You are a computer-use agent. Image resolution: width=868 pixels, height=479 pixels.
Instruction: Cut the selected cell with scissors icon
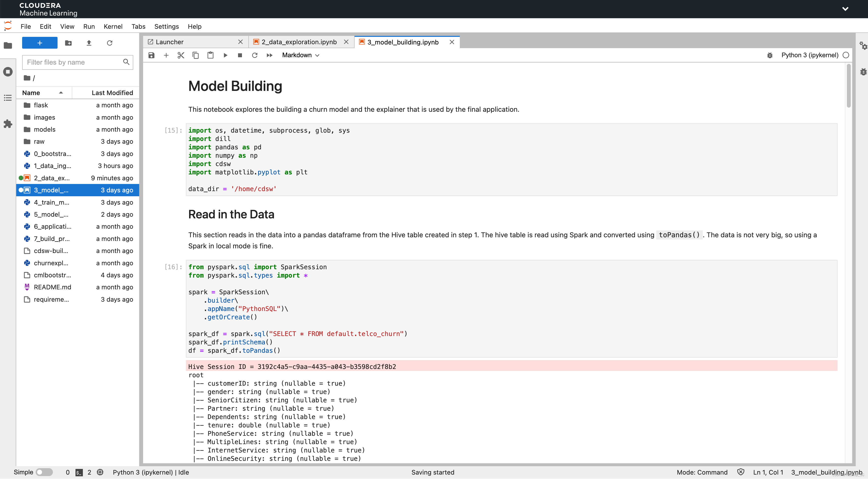point(181,55)
